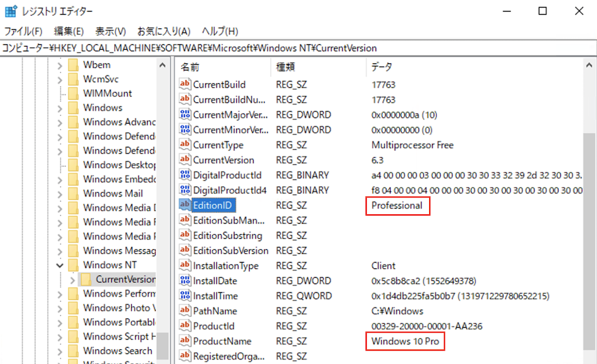Screen dimensions: 597x364
Task: Click the binary icon beside CurrentMajorVersion
Action: [x=185, y=115]
